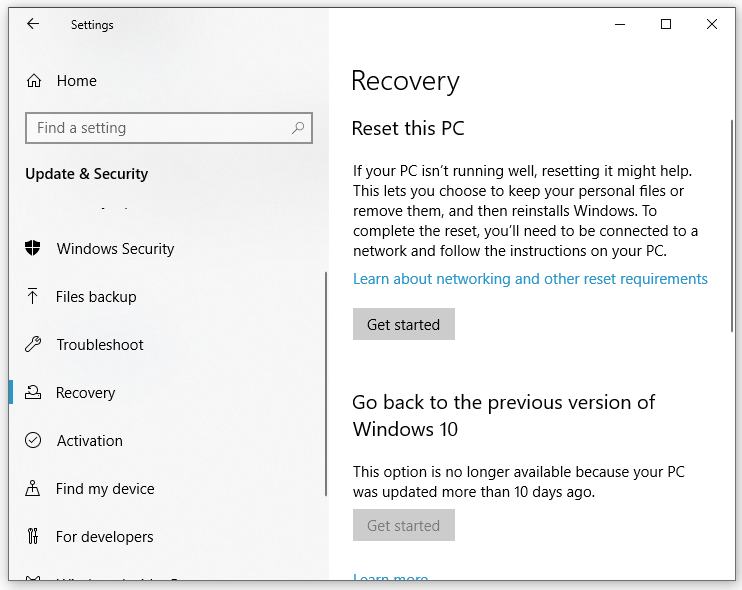Click Get started under Reset this PC
The image size is (742, 590).
[x=404, y=324]
